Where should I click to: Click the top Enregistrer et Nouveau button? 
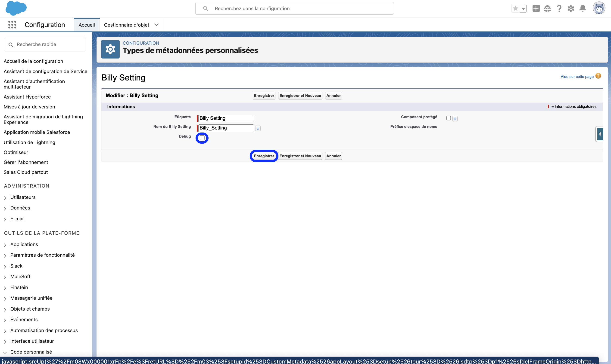click(x=300, y=96)
